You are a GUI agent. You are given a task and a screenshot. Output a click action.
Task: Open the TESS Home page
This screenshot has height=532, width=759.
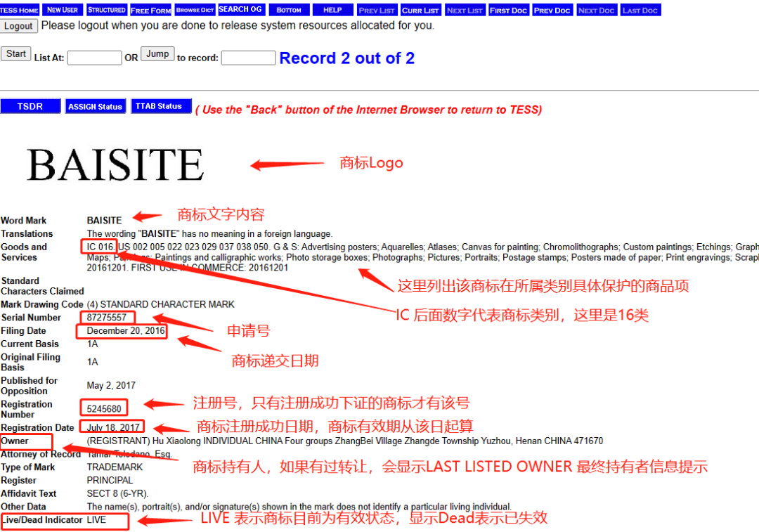(19, 9)
